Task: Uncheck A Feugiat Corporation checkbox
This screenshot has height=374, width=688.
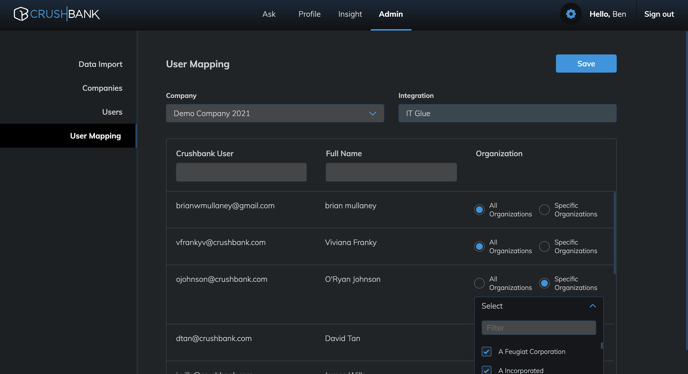Action: (486, 352)
